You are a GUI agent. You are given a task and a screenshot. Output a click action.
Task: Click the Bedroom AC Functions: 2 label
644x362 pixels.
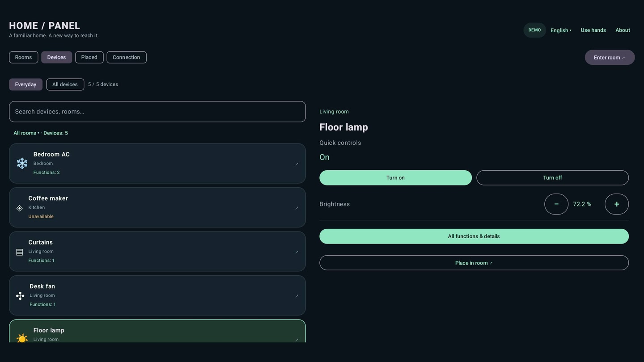pyautogui.click(x=47, y=173)
